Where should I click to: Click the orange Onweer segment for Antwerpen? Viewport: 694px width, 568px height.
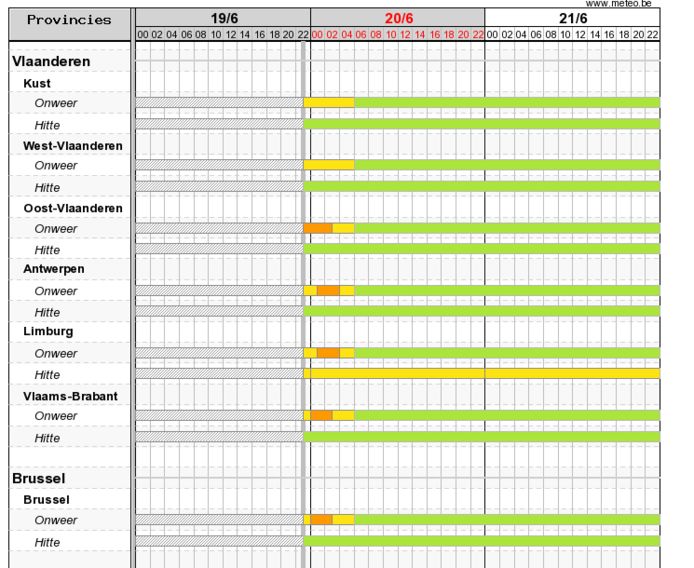click(328, 291)
